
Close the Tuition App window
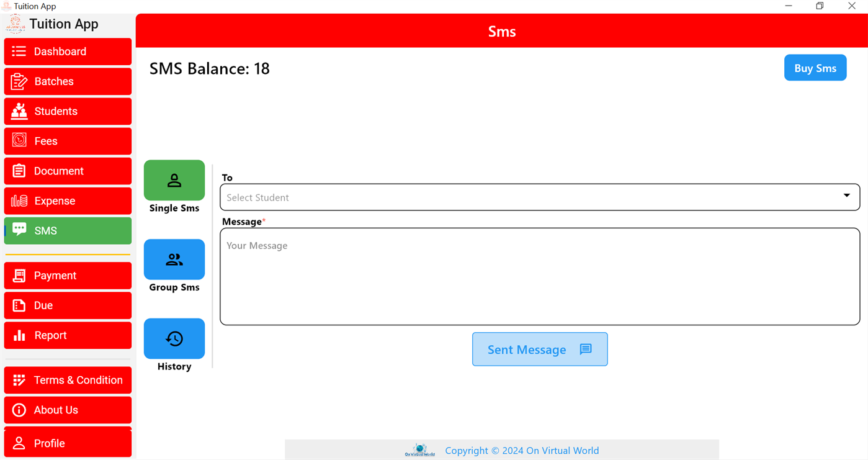coord(852,6)
